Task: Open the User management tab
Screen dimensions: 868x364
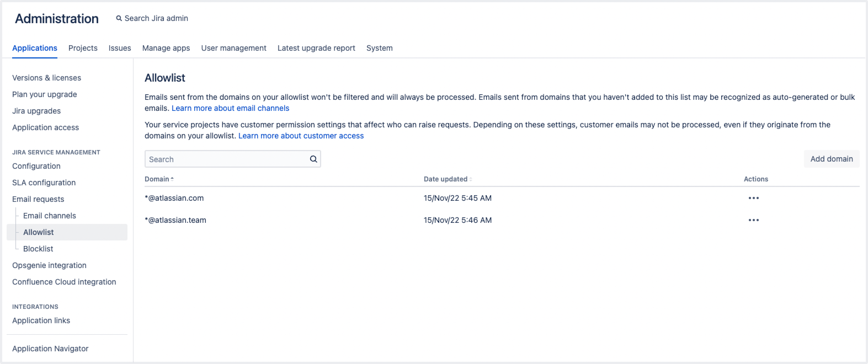Action: point(233,48)
